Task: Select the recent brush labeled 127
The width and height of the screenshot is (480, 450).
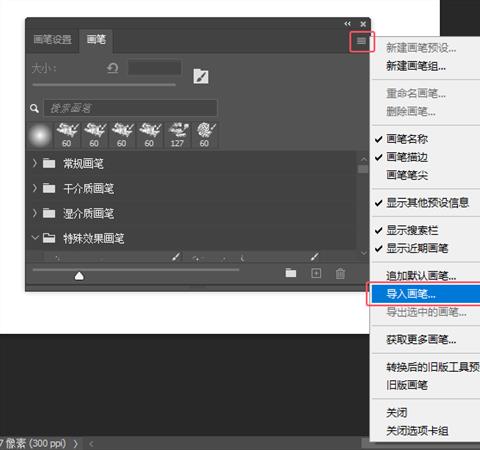Action: (x=177, y=135)
